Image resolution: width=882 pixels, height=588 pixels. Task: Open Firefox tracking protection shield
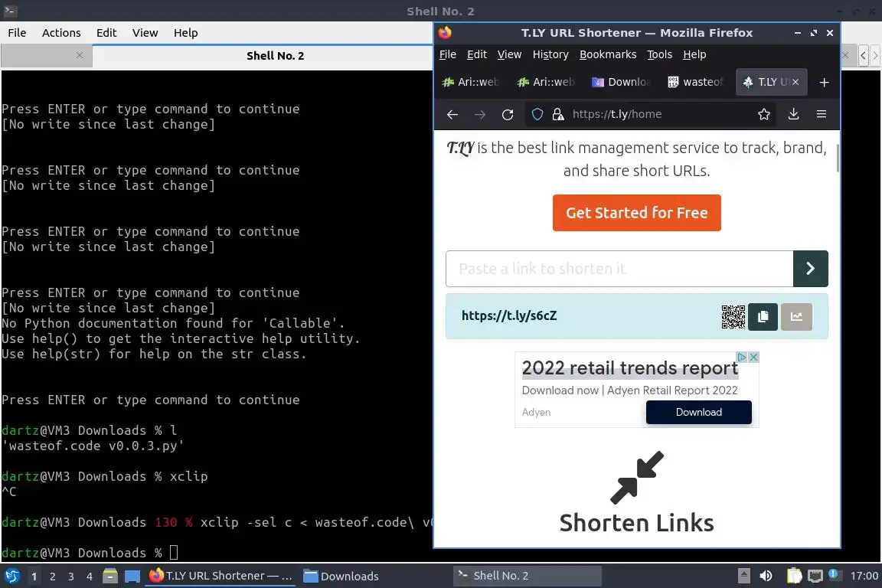537,114
